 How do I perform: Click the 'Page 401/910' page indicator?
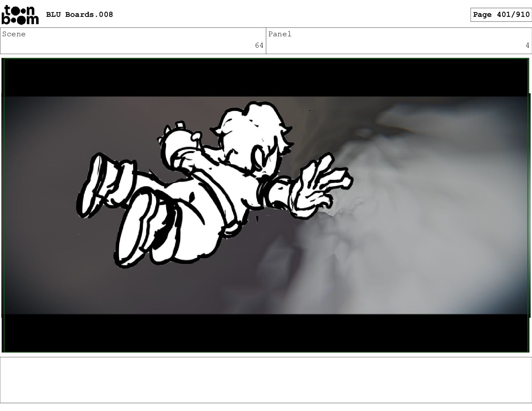[501, 14]
